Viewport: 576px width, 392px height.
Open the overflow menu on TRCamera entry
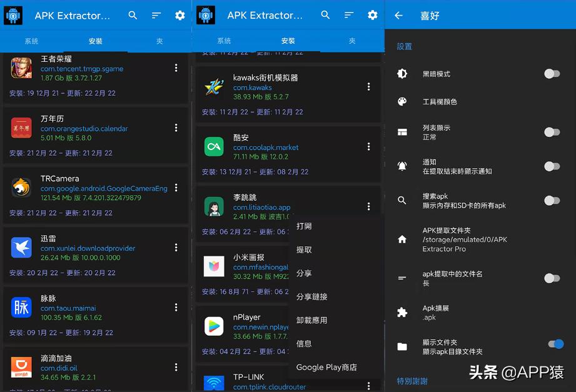(176, 188)
